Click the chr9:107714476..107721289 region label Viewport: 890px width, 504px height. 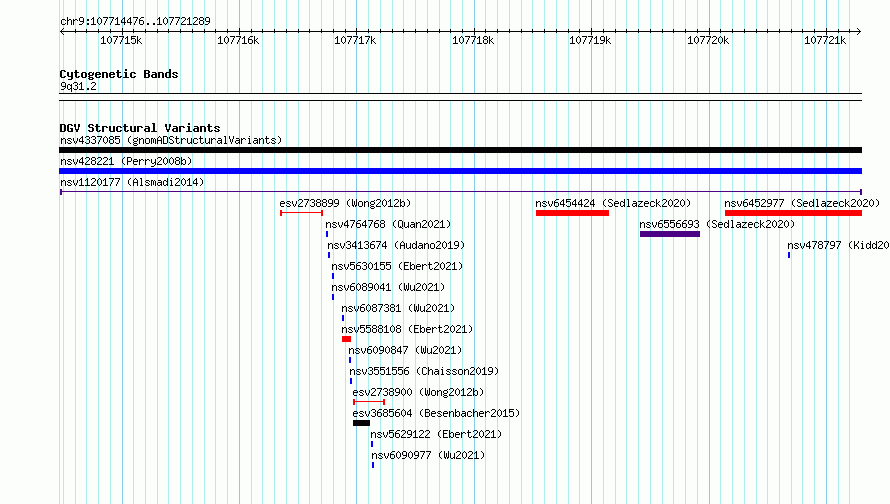135,21
